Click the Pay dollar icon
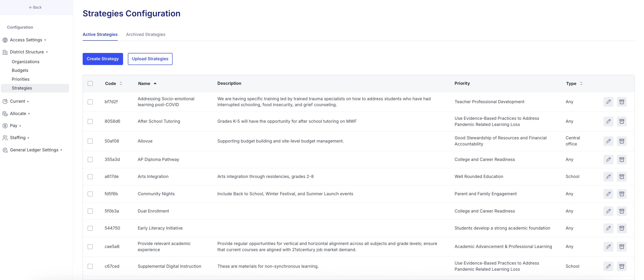The width and height of the screenshot is (644, 280). tap(5, 126)
